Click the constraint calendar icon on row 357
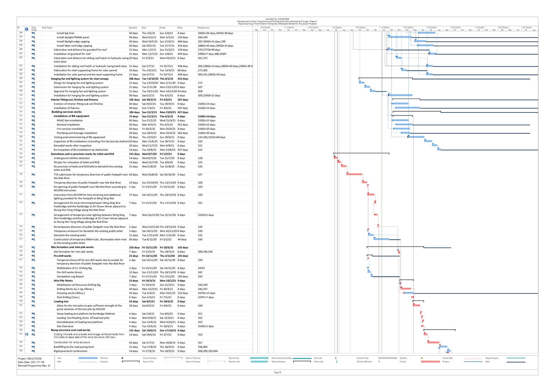This screenshot has width=555, height=392. [x=27, y=334]
